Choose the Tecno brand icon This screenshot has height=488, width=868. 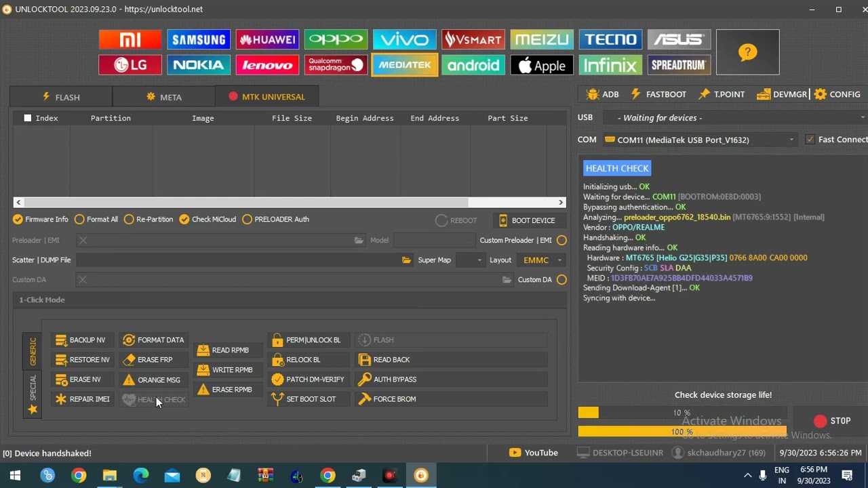(x=610, y=39)
